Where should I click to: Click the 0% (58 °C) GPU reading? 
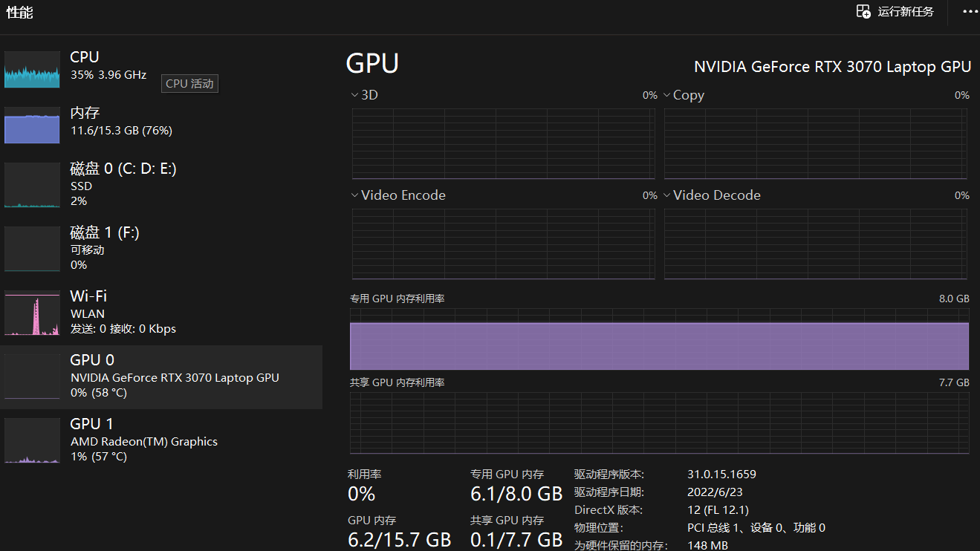point(99,392)
